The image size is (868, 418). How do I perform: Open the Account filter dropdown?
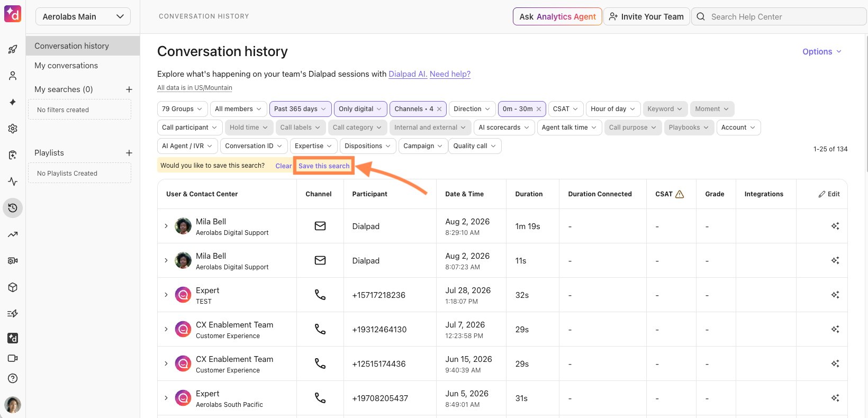pyautogui.click(x=738, y=128)
